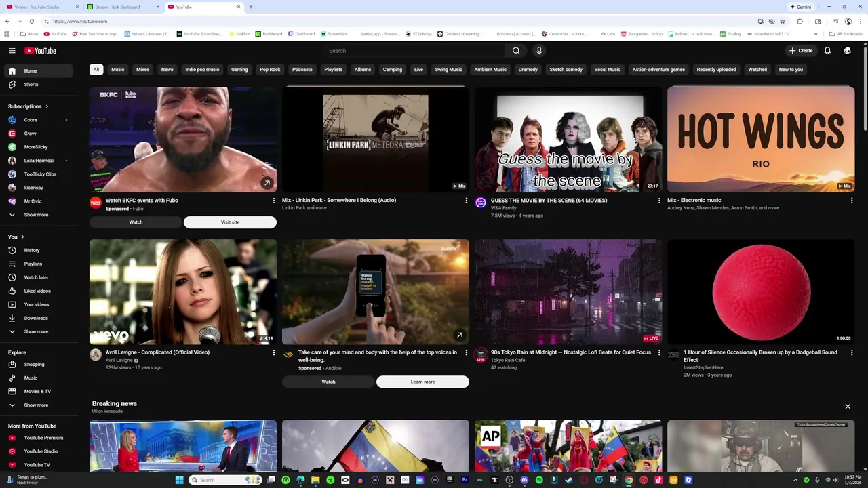Open the Avril Lavigne channel name link
Viewport: 868px width, 488px height.
coord(119,360)
